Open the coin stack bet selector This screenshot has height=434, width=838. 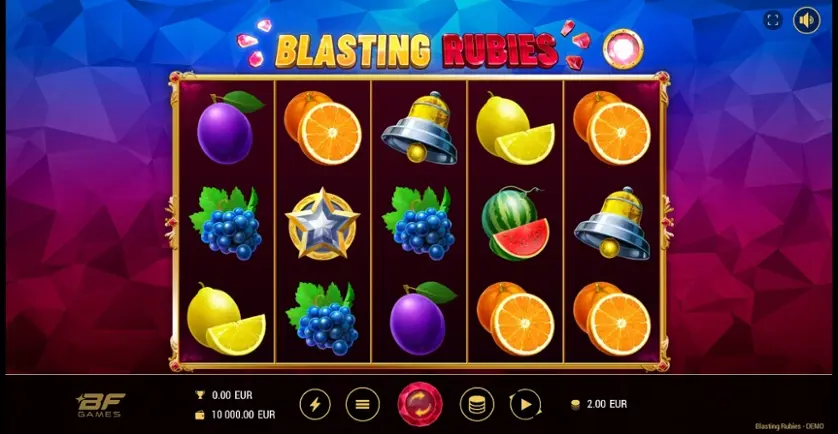tap(477, 405)
